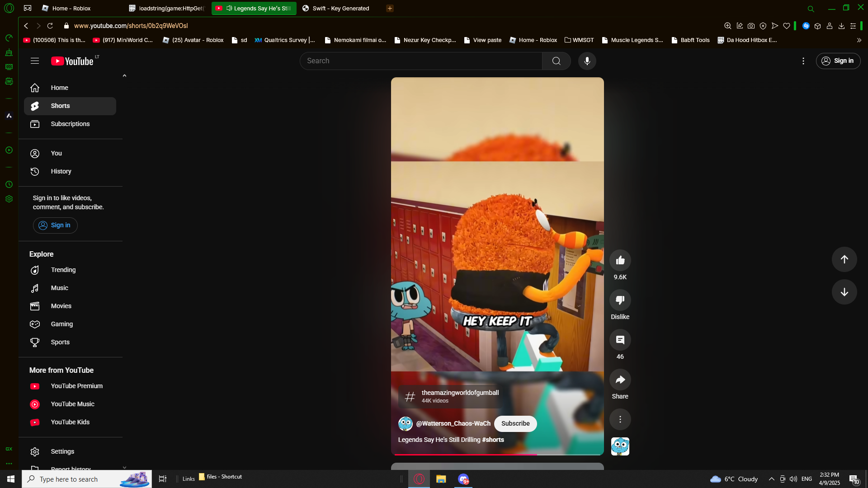Open the ad blocker shield icon
The height and width of the screenshot is (488, 868).
tap(763, 26)
